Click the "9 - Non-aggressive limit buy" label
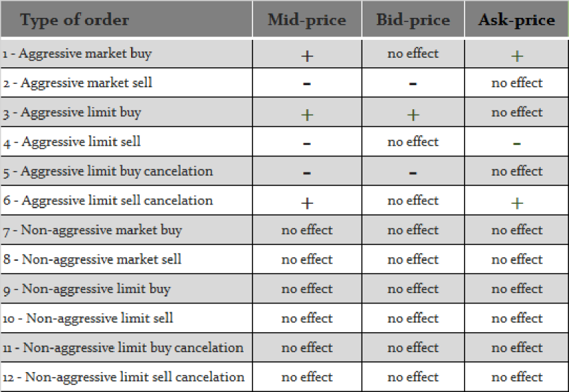The image size is (569, 392). coord(86,289)
